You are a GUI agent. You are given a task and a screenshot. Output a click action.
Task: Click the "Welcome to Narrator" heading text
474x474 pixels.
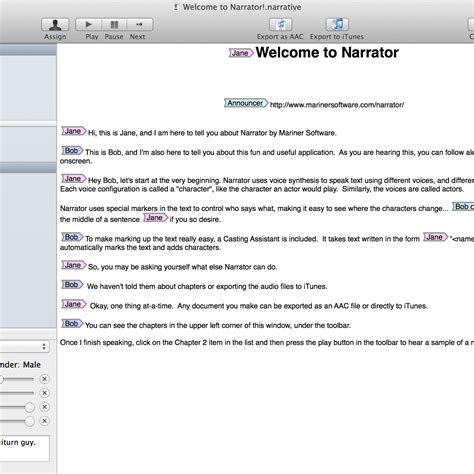pos(327,52)
